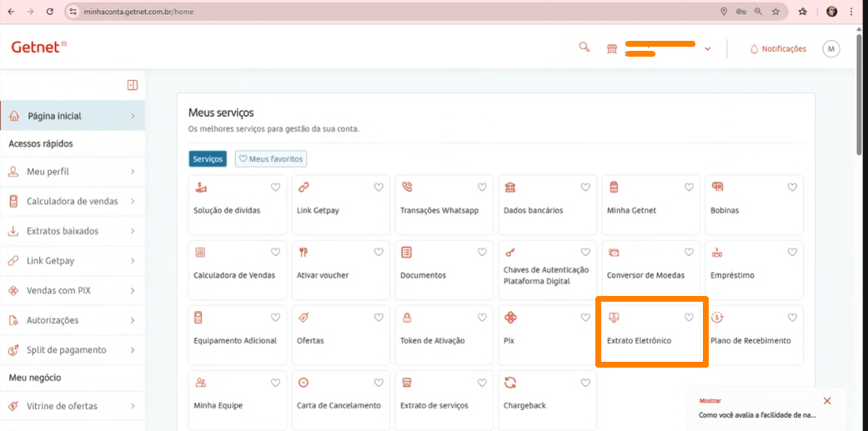Expand the Vendas com PIX chevron

[x=133, y=290]
